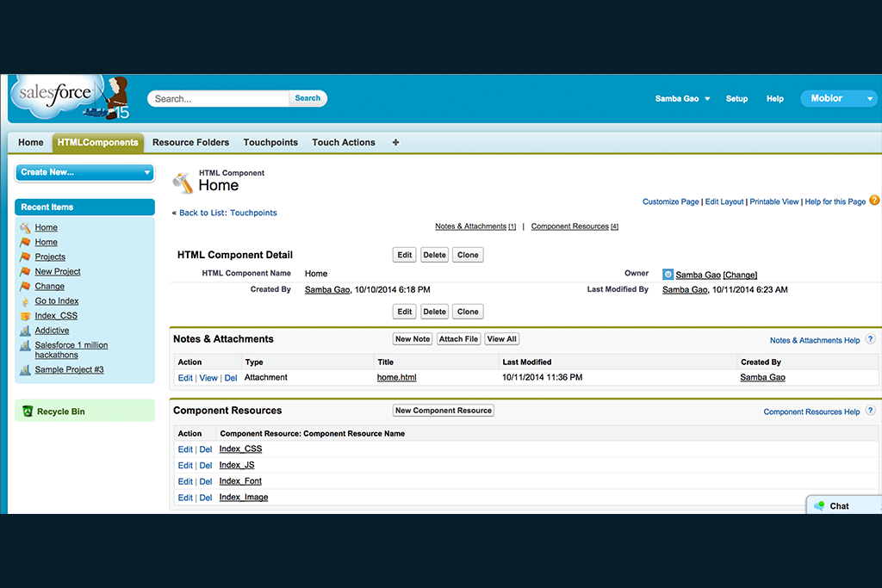
Task: Click New Component Resource button
Action: point(444,411)
